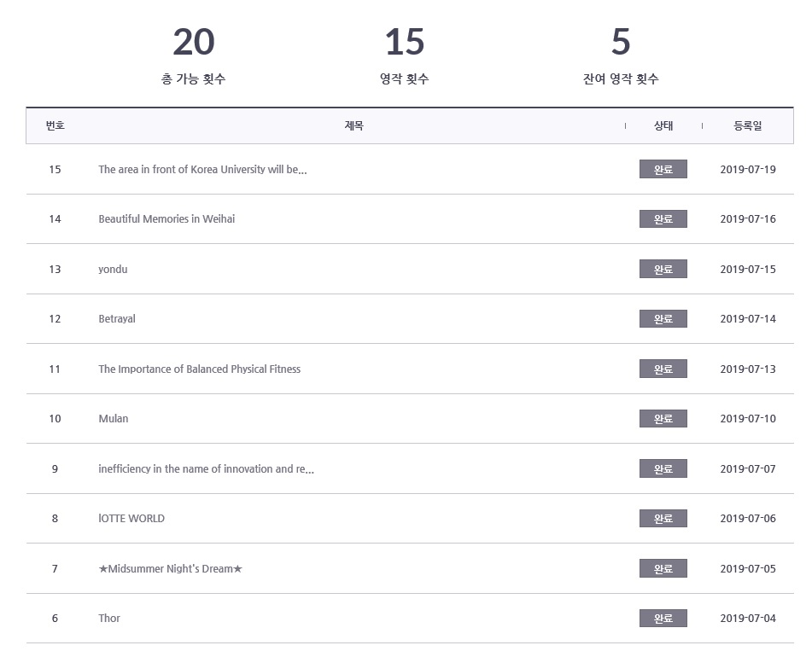Open the 'Betrayal' entry
812x657 pixels.
pyautogui.click(x=117, y=318)
